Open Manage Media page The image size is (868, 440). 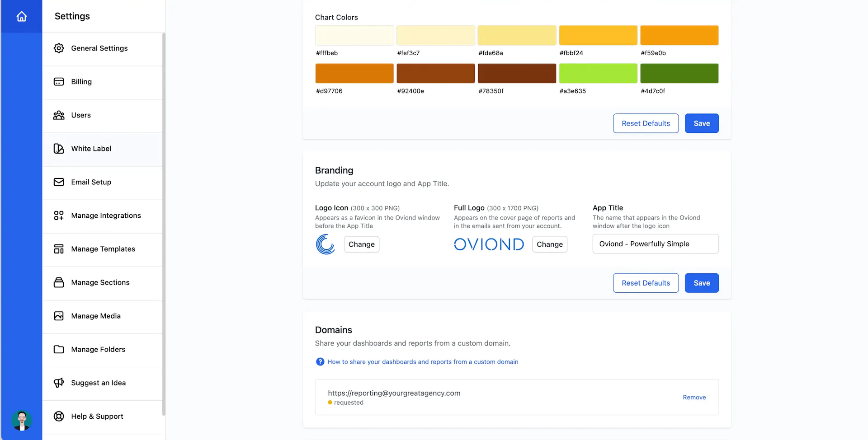click(x=103, y=316)
